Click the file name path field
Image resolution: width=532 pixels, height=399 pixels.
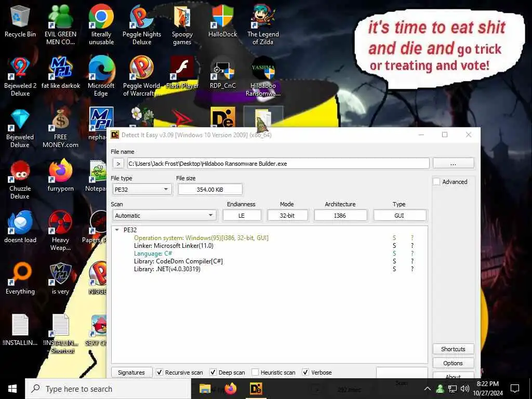278,164
